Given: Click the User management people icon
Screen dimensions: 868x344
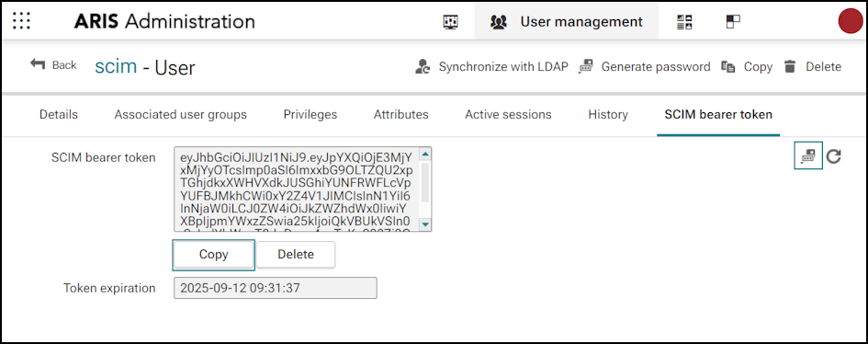Looking at the screenshot, I should click(499, 22).
